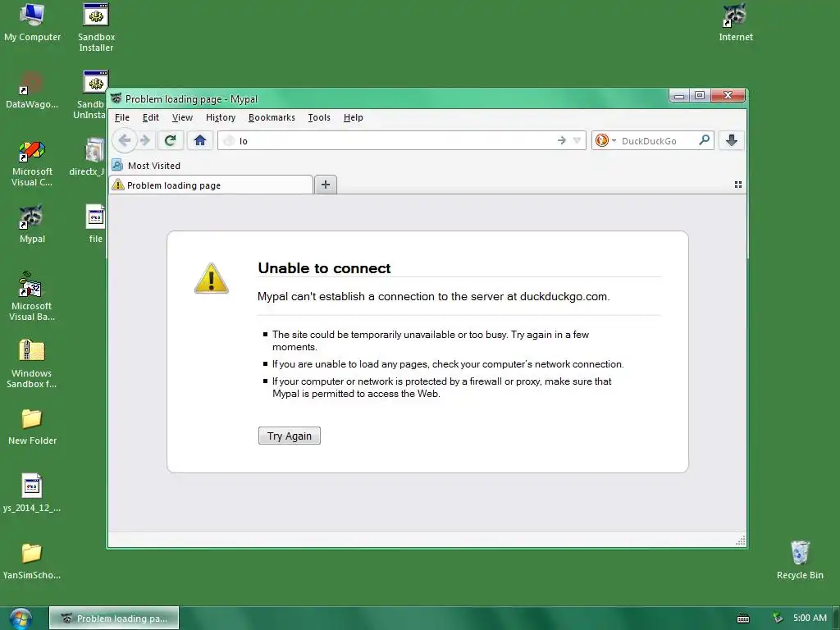Open the File menu
Viewport: 840px width, 630px height.
pos(122,117)
